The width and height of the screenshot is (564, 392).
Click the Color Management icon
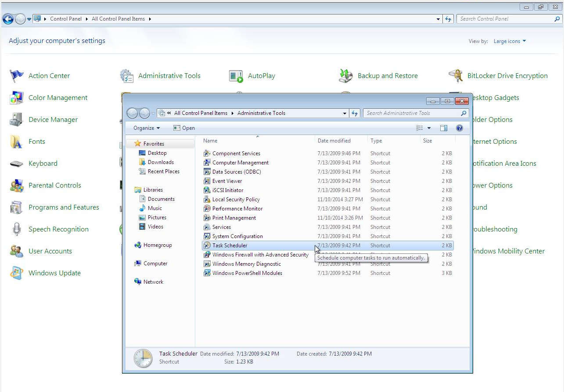[x=17, y=98]
